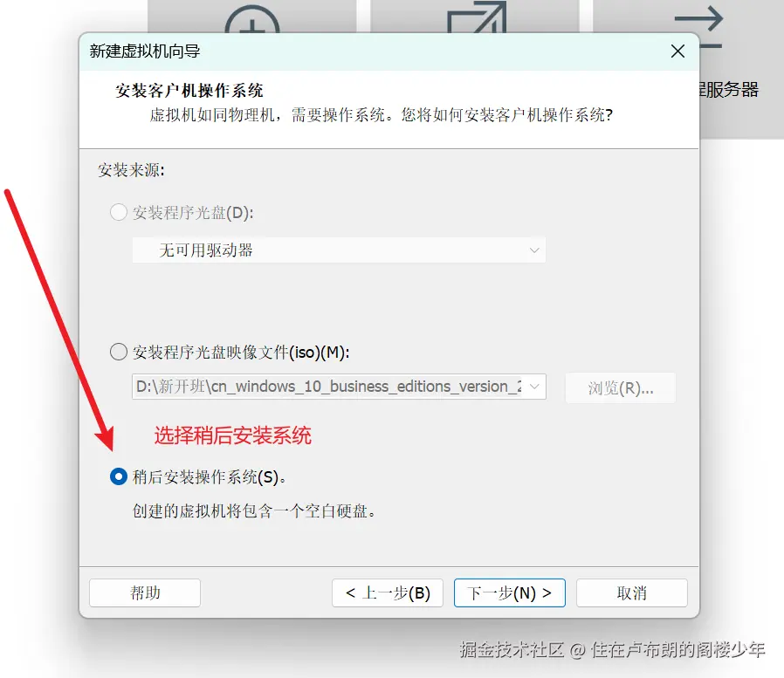Click the 安装程序光盘映像文件(iso)(M) label text
The height and width of the screenshot is (678, 784).
pyautogui.click(x=241, y=353)
